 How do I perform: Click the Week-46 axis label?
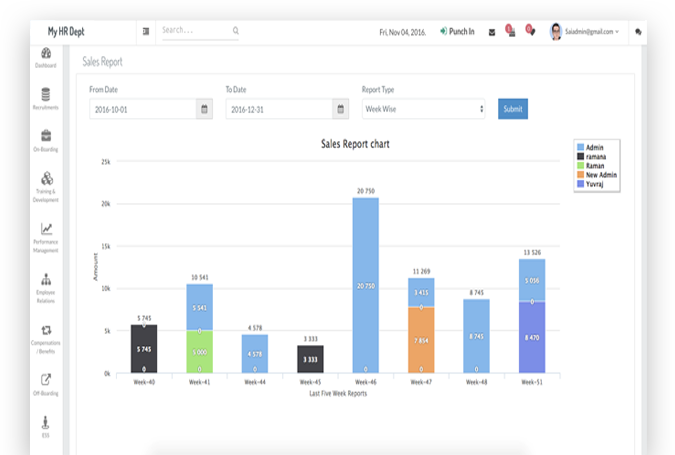pos(365,382)
